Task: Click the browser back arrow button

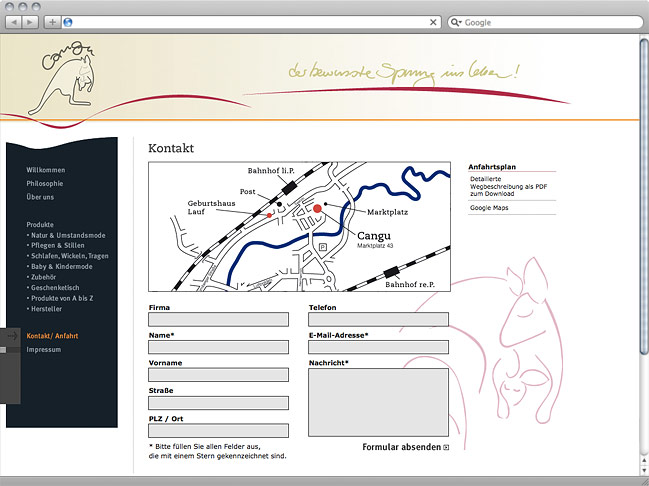Action: (x=13, y=21)
